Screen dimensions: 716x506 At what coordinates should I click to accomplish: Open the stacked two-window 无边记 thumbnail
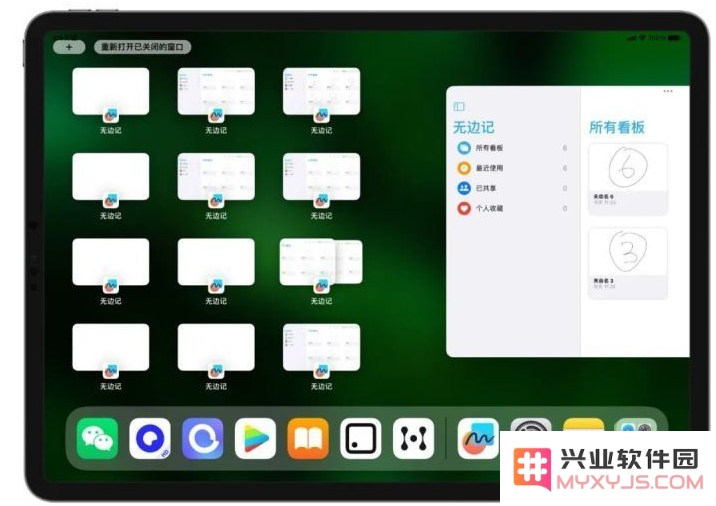tap(321, 263)
